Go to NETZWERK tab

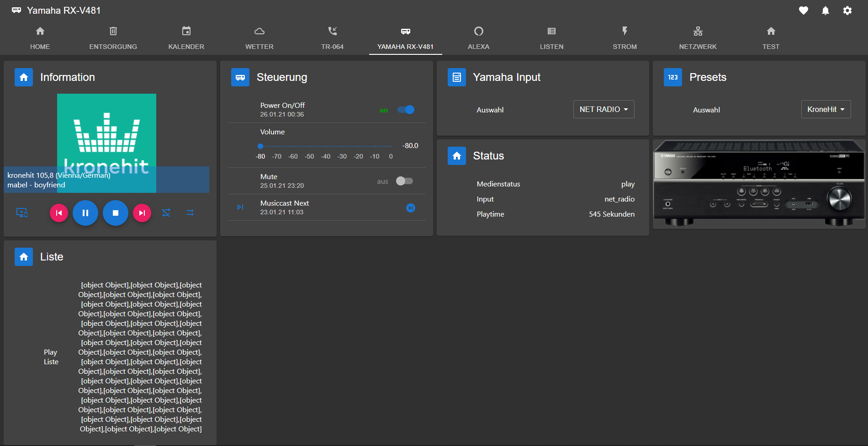pos(698,37)
